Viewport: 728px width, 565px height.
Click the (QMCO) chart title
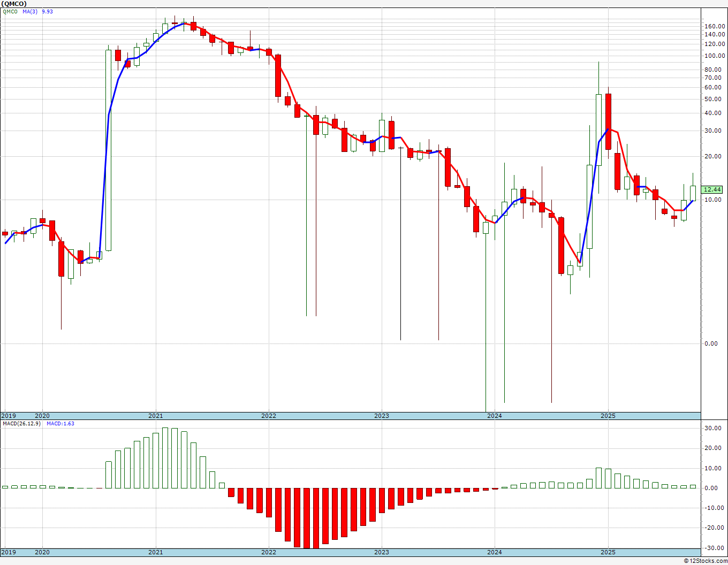pos(14,4)
